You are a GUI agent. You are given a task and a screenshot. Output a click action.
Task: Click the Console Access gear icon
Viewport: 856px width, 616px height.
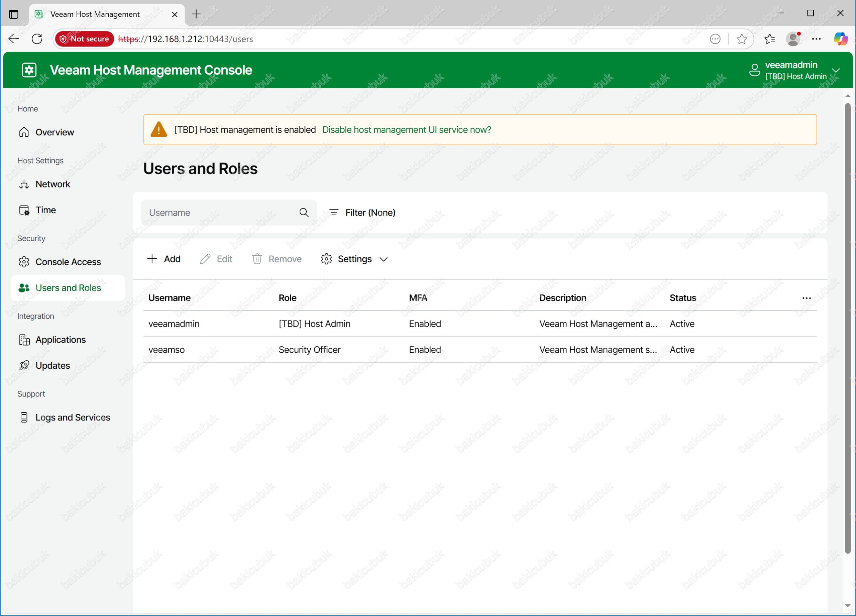[24, 262]
